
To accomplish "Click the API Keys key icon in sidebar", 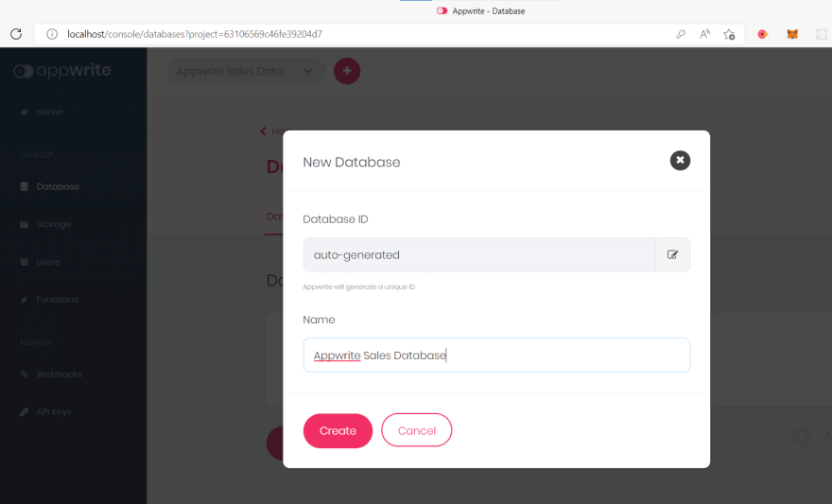I will click(x=24, y=411).
